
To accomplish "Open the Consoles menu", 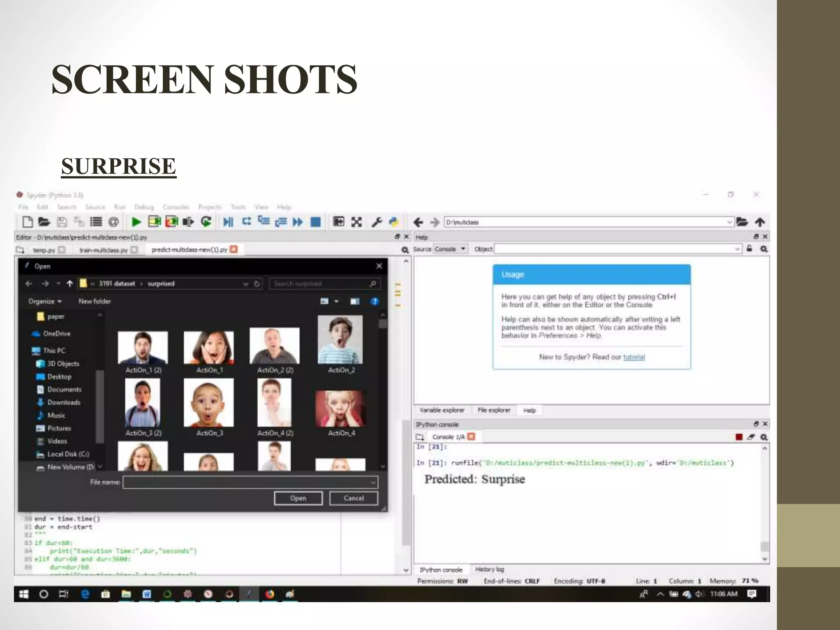I will (176, 207).
